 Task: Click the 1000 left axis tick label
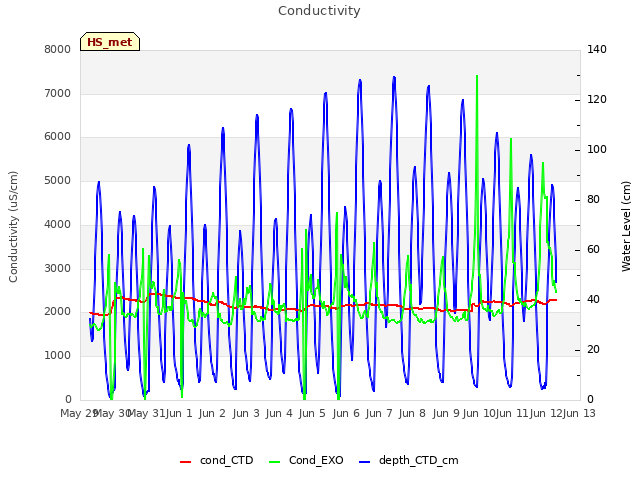click(x=58, y=356)
